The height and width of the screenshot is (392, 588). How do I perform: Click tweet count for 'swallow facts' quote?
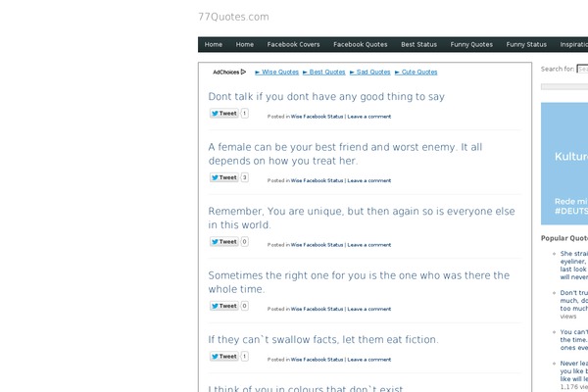(244, 357)
